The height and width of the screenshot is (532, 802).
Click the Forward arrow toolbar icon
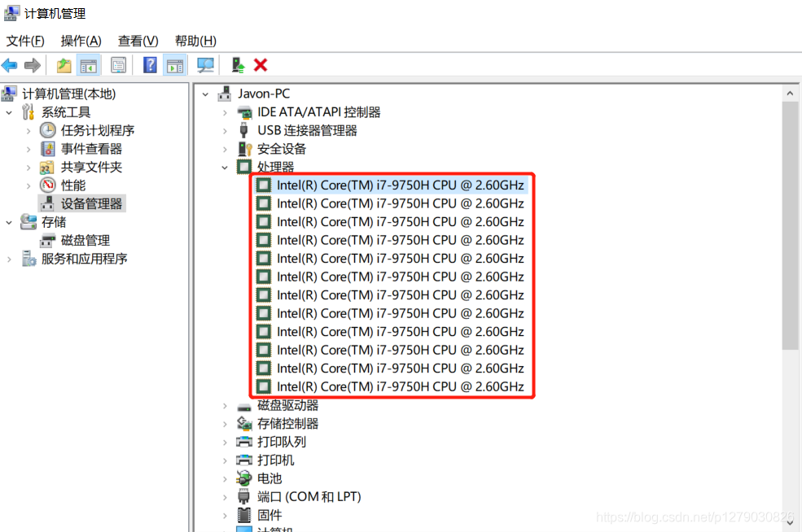click(33, 65)
